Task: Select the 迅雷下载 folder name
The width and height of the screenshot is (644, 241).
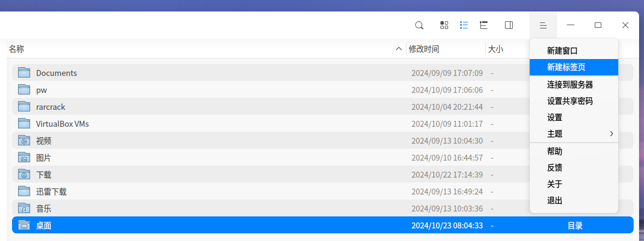Action: pos(51,192)
